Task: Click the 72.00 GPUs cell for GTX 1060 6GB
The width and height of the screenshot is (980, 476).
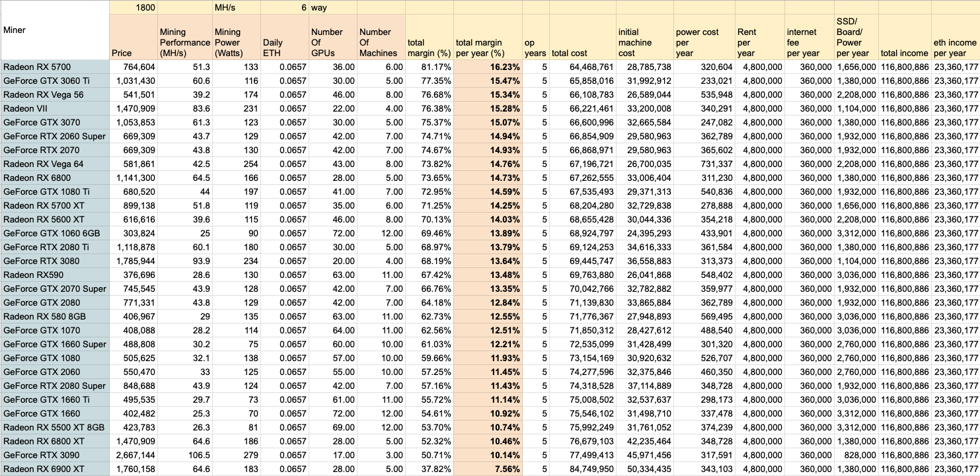Action: (332, 233)
